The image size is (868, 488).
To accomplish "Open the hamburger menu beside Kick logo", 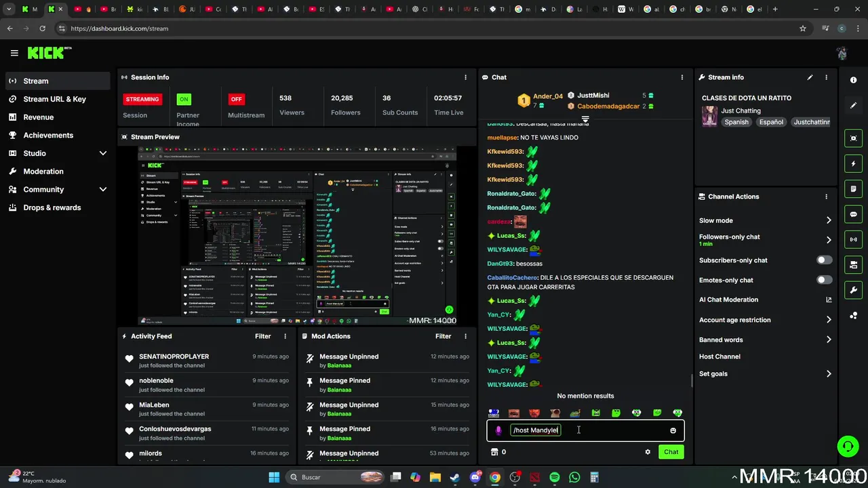I will pos(14,53).
